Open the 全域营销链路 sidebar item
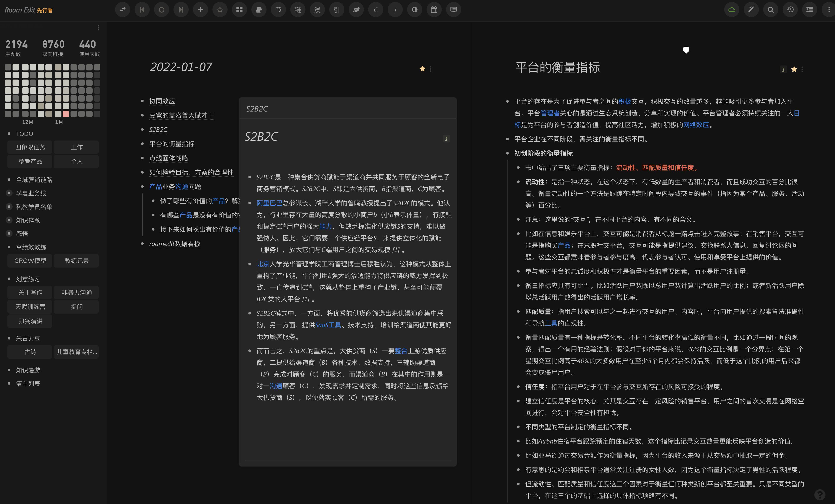 (x=34, y=180)
